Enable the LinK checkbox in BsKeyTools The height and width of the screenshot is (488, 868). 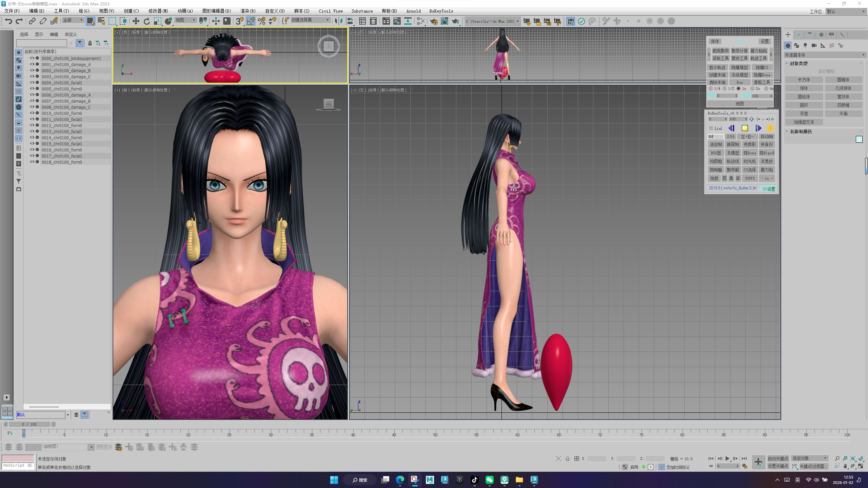pyautogui.click(x=711, y=128)
